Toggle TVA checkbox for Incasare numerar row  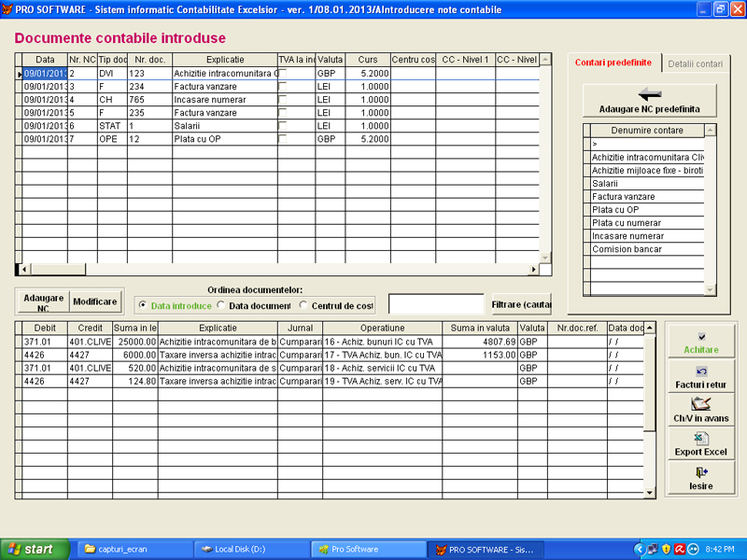pos(283,99)
